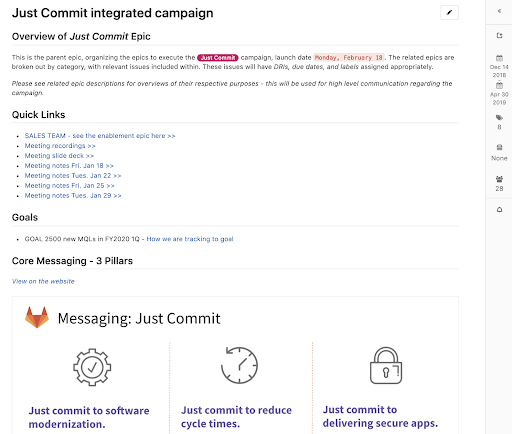Open the due date calendar, Apr 30 2019

coord(499,85)
